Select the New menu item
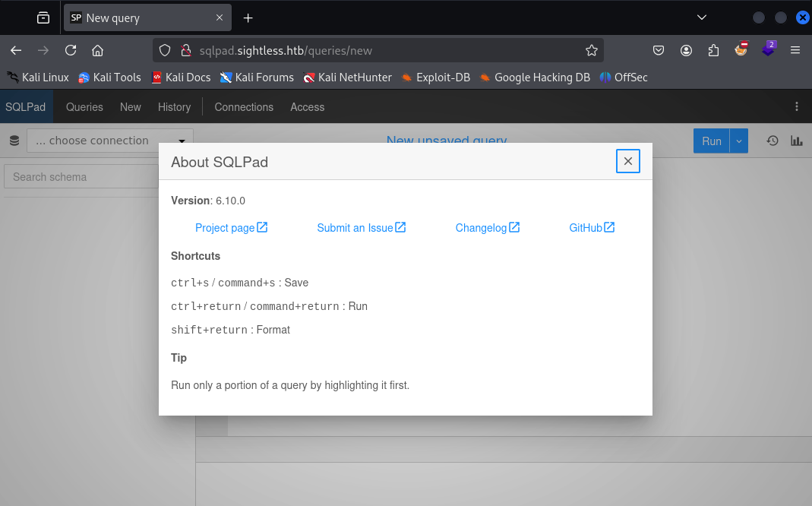The width and height of the screenshot is (812, 506). (x=131, y=106)
